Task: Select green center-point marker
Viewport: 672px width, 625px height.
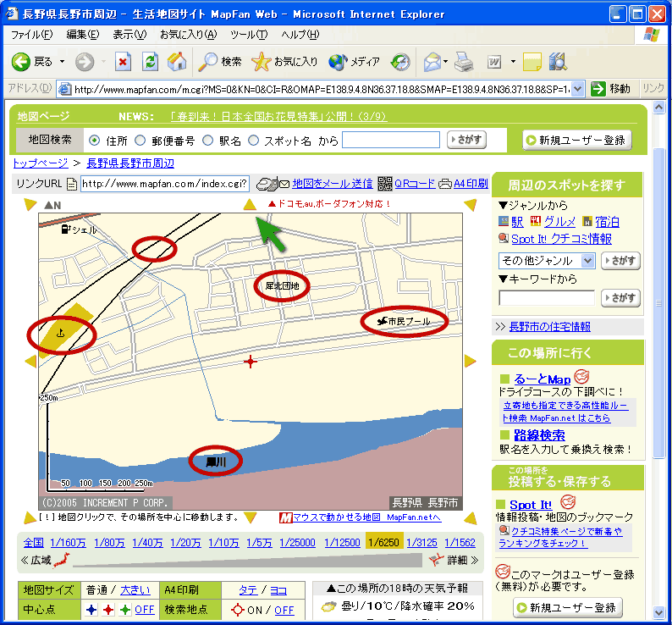Action: pos(125,610)
